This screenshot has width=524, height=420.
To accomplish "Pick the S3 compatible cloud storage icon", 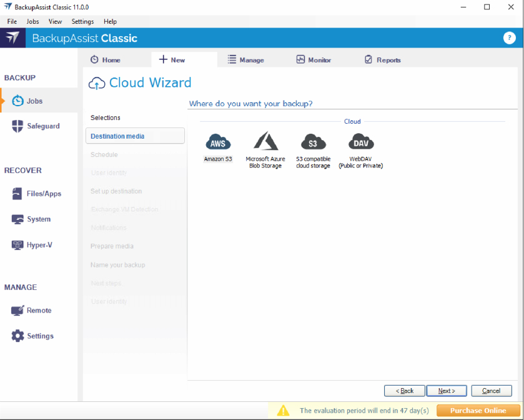I will (313, 142).
